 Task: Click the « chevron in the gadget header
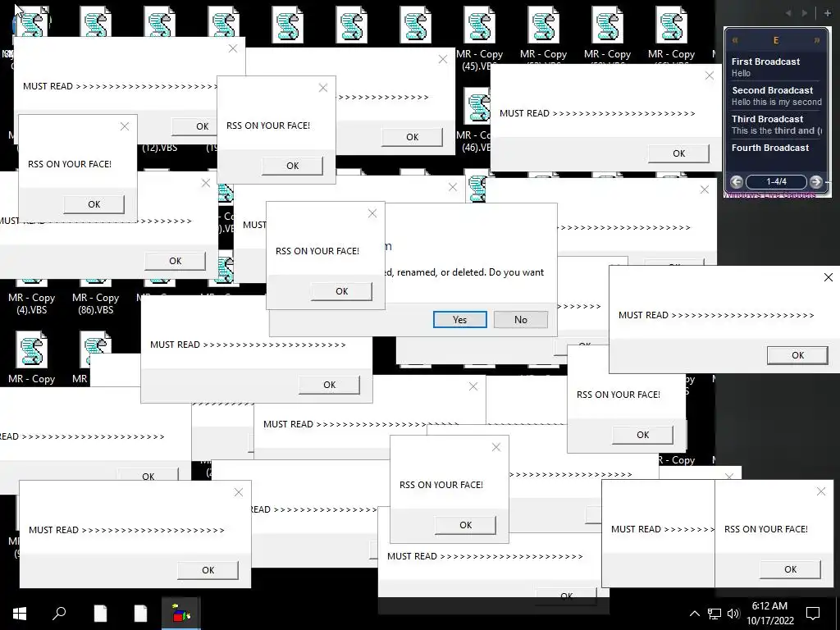pyautogui.click(x=735, y=40)
